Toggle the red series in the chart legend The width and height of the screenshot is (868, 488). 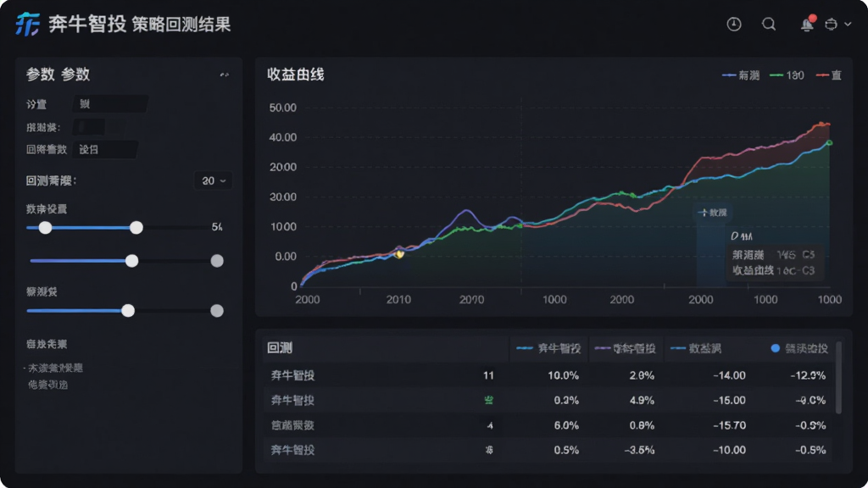pyautogui.click(x=829, y=75)
